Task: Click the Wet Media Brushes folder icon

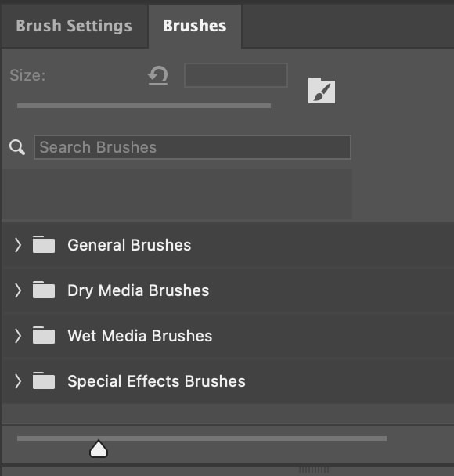Action: (44, 335)
